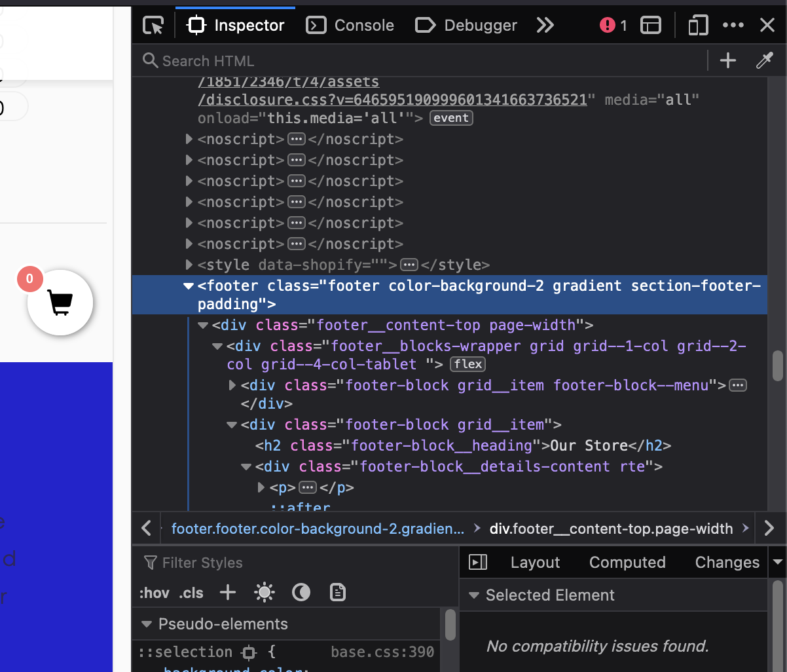Click the shopping cart icon on the page
The image size is (787, 672).
point(60,303)
